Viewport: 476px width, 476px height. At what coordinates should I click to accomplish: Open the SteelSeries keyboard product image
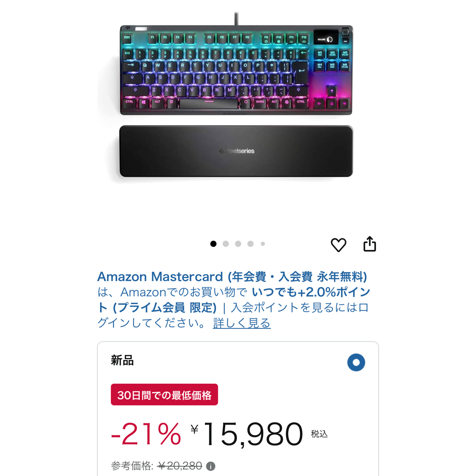pyautogui.click(x=236, y=70)
